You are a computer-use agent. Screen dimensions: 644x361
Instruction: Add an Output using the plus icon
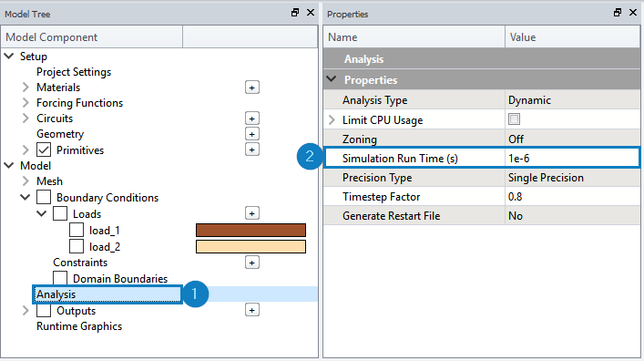(x=251, y=310)
